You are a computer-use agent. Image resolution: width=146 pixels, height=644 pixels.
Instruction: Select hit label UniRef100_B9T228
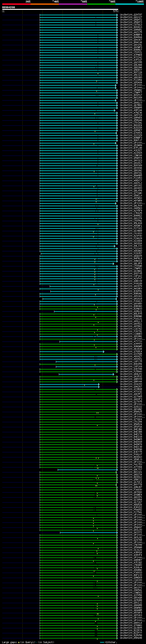coord(131,72)
